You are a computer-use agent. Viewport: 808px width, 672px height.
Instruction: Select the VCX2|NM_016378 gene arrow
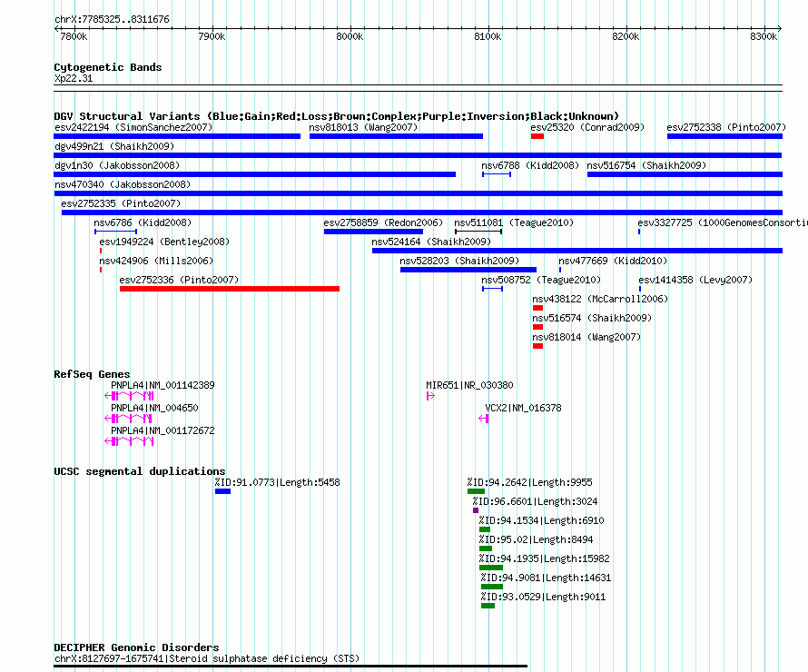coord(483,419)
